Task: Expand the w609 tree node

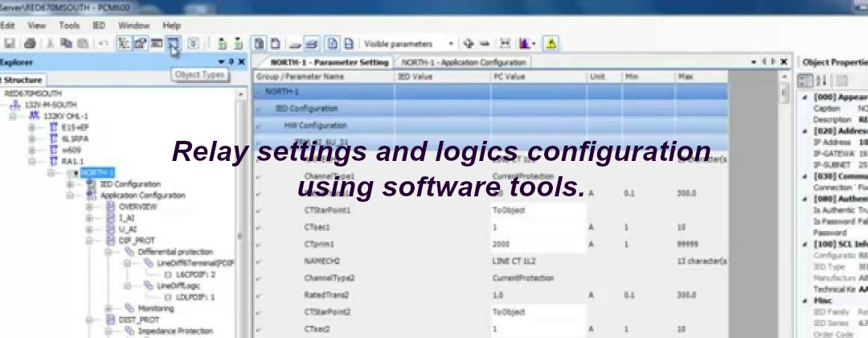Action: (31, 150)
